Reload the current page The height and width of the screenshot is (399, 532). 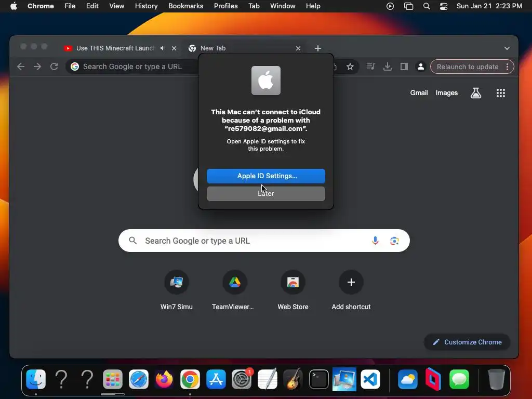[54, 66]
